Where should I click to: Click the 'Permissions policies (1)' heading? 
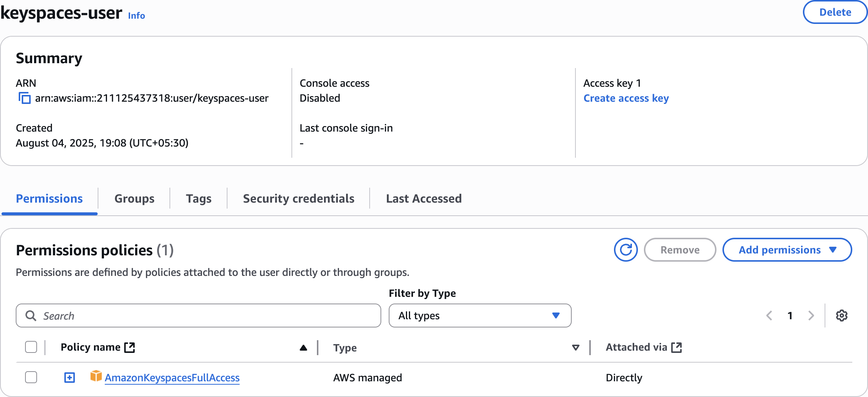[95, 250]
